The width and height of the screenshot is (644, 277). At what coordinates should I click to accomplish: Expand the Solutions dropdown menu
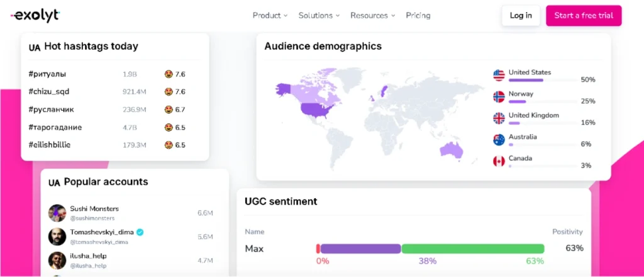click(x=318, y=16)
